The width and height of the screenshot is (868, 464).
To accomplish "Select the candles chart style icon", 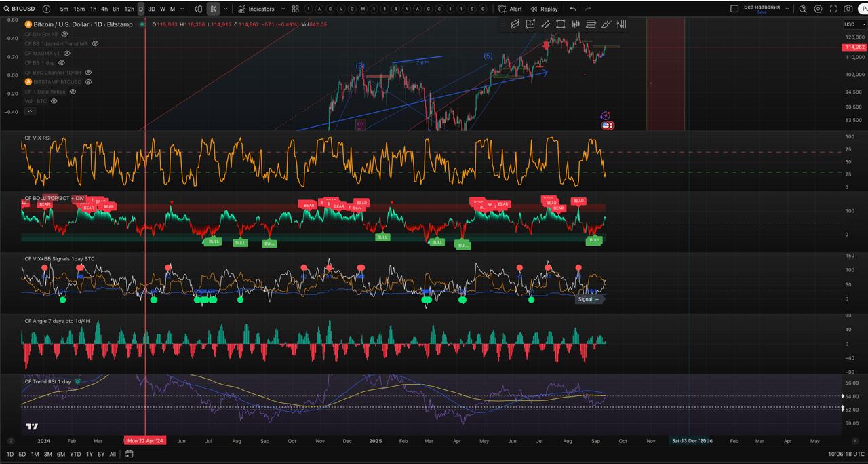I will tap(214, 9).
